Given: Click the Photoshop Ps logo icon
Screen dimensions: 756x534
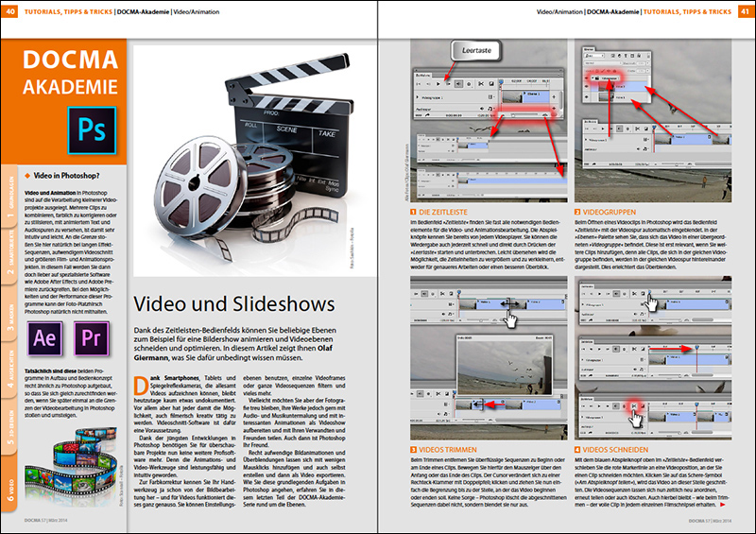Looking at the screenshot, I should (92, 130).
